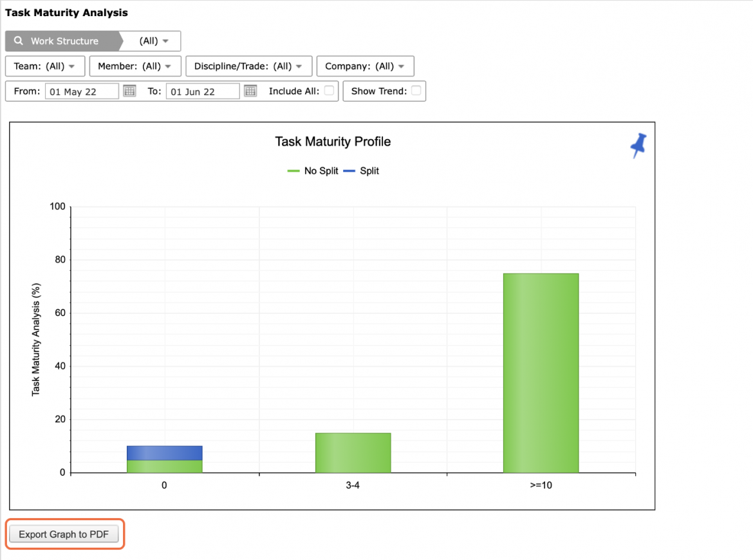Click the blue Split bar segment at 0
Image resolution: width=753 pixels, height=560 pixels.
point(165,453)
